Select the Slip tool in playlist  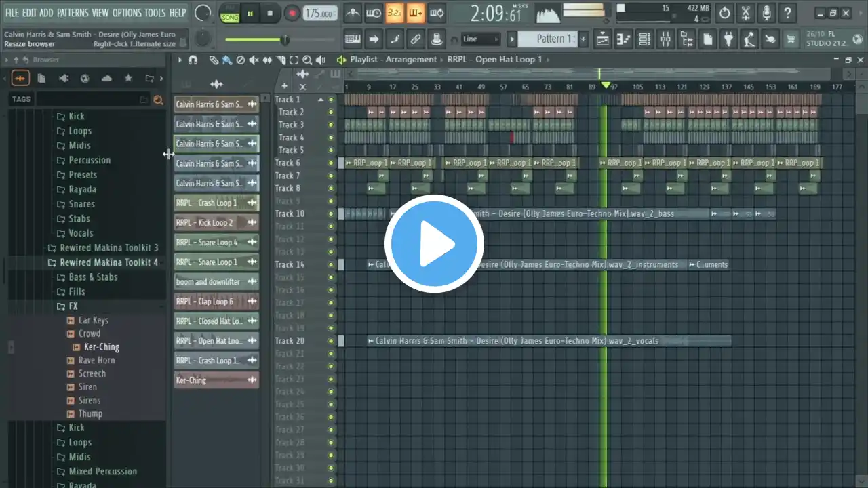(x=267, y=60)
